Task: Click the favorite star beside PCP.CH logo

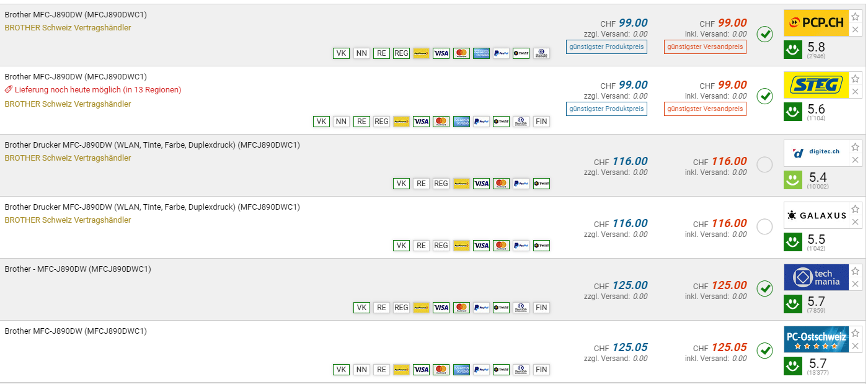Action: tap(856, 17)
